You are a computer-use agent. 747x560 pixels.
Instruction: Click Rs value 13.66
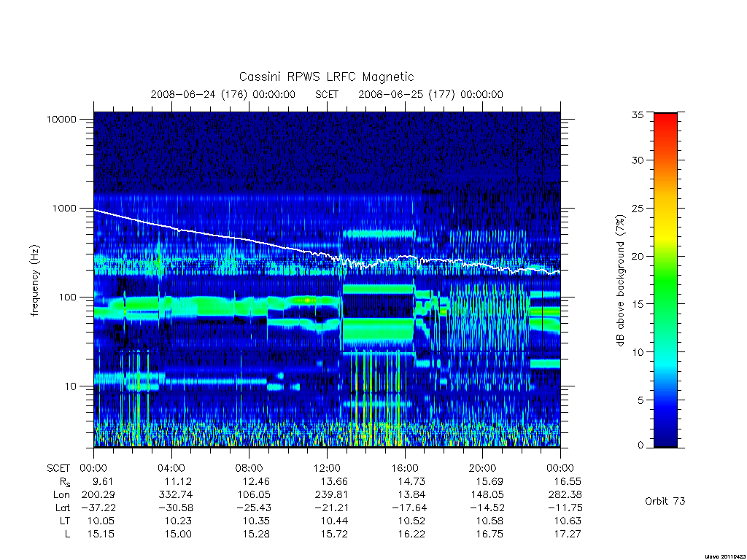[333, 481]
